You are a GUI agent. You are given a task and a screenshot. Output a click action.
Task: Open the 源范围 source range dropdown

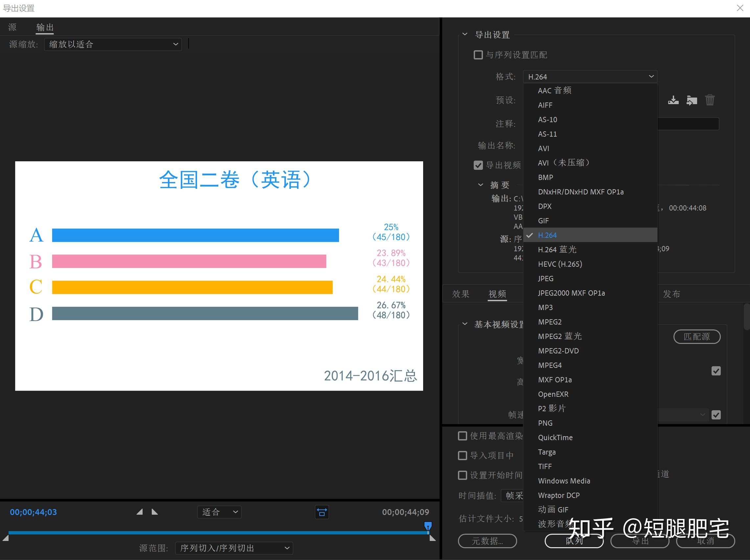click(234, 548)
